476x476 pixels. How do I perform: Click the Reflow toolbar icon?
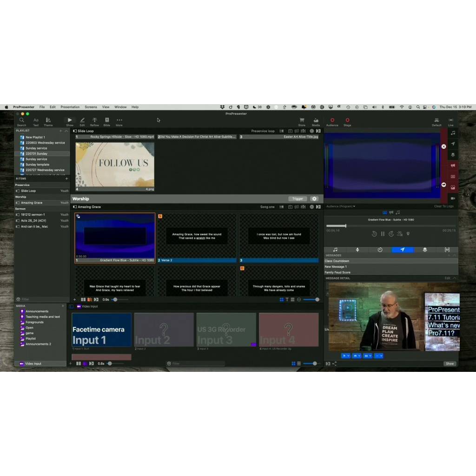click(94, 121)
